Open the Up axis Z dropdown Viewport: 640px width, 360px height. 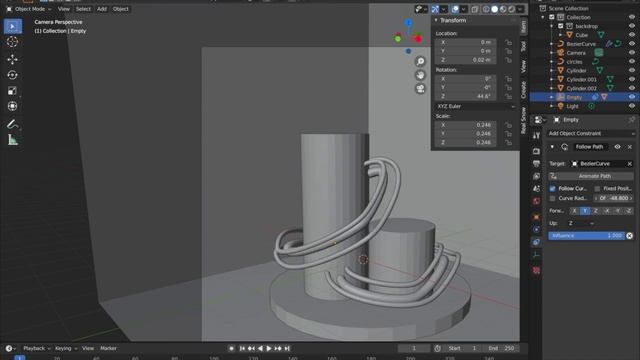581,223
